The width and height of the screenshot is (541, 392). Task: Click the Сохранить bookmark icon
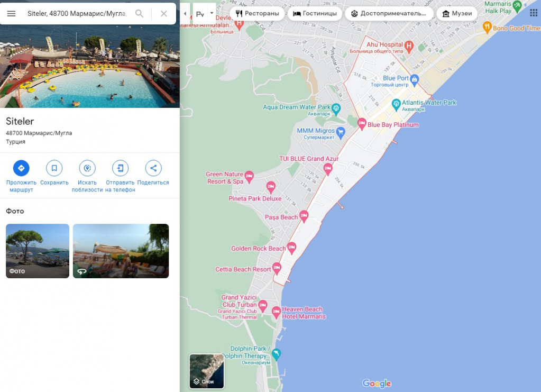[x=54, y=168]
